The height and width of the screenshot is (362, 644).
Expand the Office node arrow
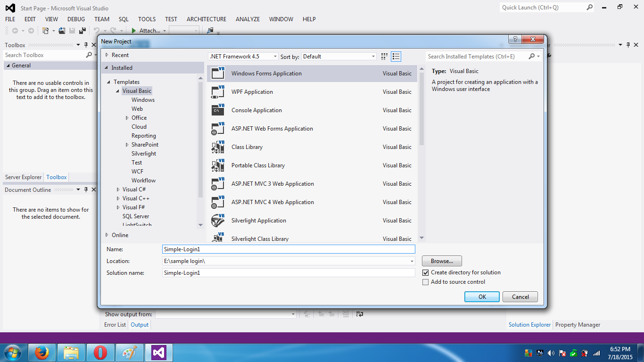[x=127, y=118]
